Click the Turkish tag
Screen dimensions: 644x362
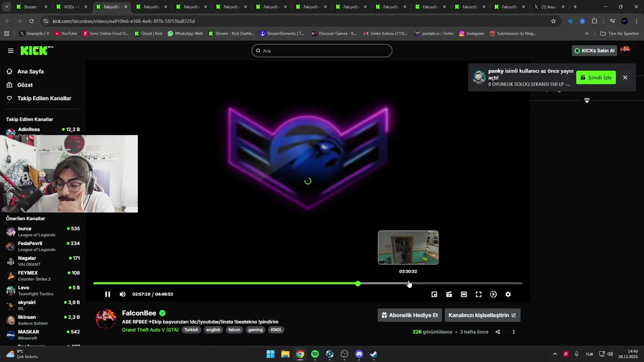pyautogui.click(x=191, y=330)
